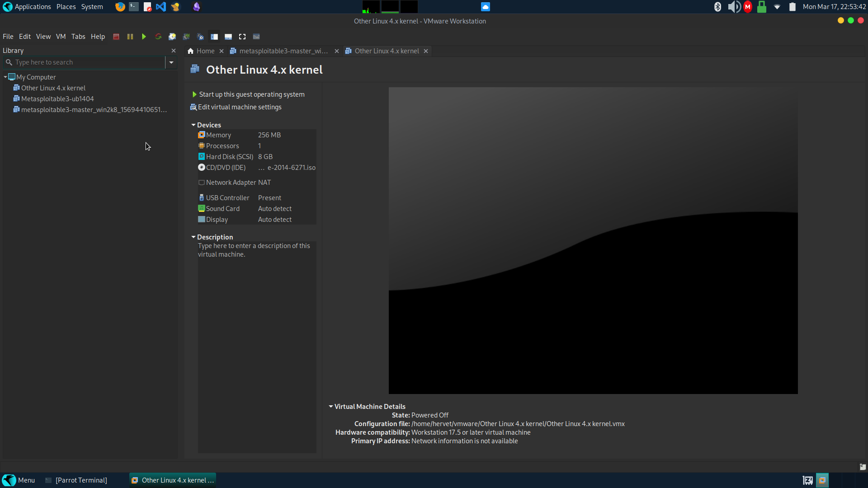Take a snapshot using the snapshot icon
Image resolution: width=868 pixels, height=488 pixels.
[x=172, y=37]
